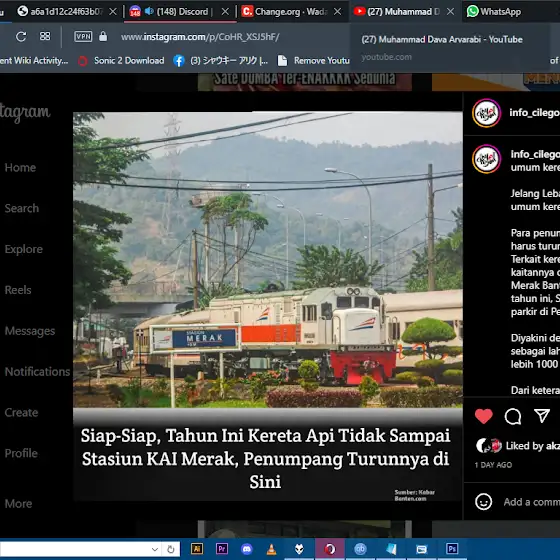Open Discord from the taskbar
Image resolution: width=560 pixels, height=560 pixels.
coord(246,549)
